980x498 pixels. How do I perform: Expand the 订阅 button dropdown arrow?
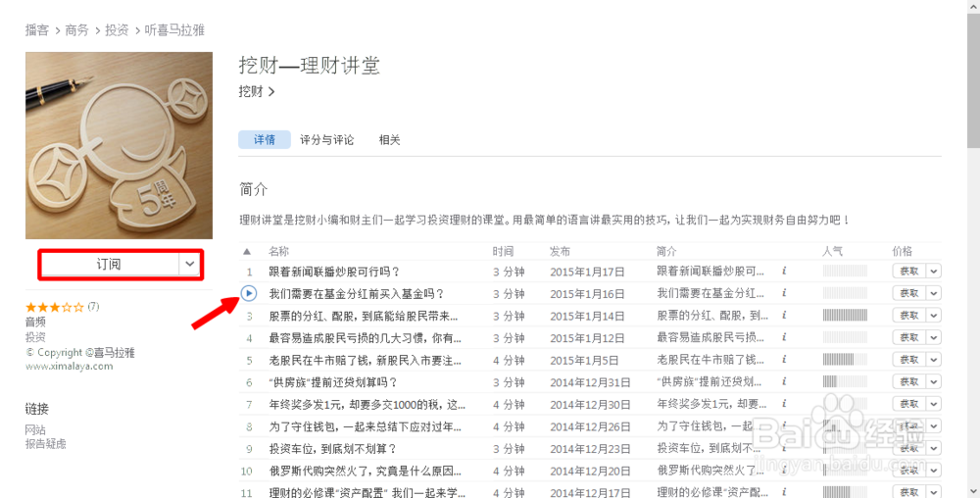coord(190,265)
